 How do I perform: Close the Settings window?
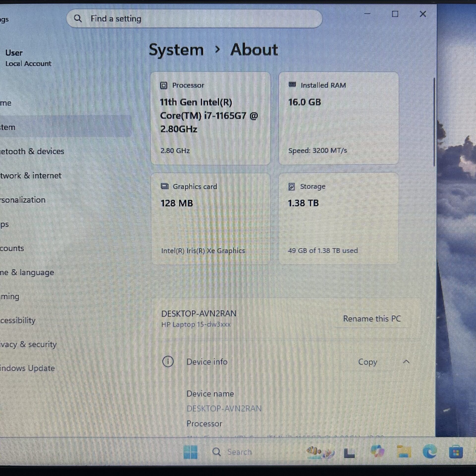coord(423,14)
